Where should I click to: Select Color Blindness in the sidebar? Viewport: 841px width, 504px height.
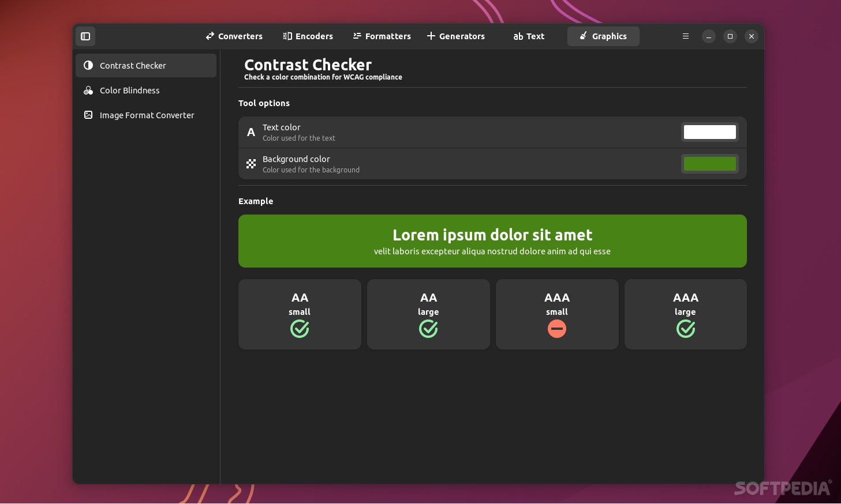click(x=129, y=90)
